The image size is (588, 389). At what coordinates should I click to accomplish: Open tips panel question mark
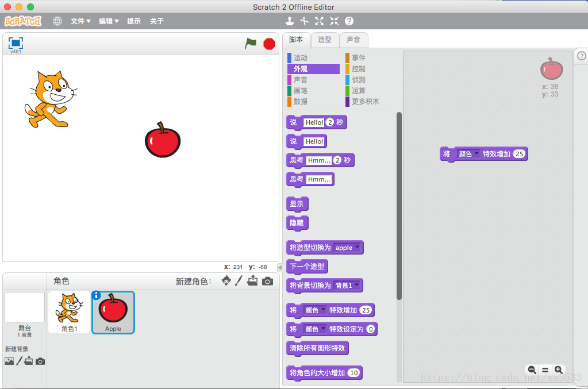tap(581, 56)
